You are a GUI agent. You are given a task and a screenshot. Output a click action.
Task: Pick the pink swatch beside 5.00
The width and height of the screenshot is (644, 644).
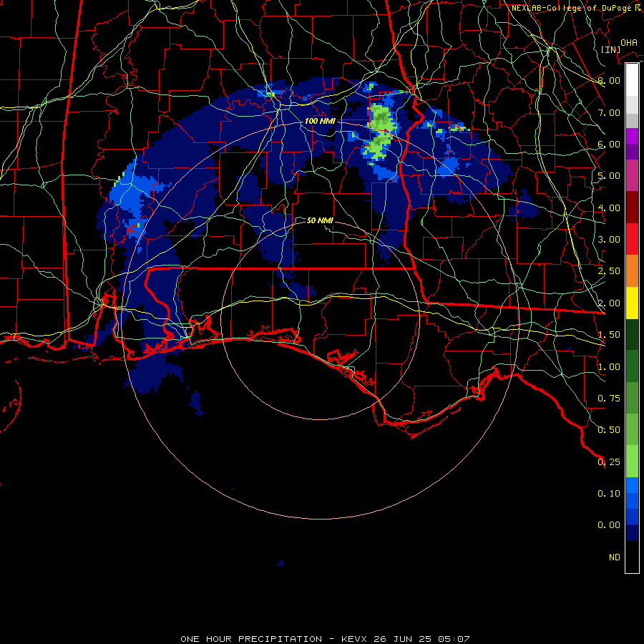click(632, 175)
